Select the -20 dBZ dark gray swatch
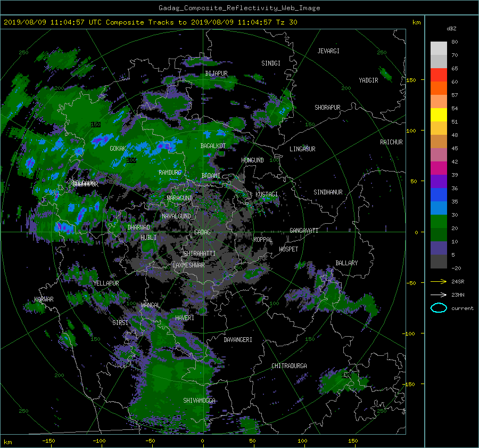479x448 pixels. pyautogui.click(x=439, y=262)
